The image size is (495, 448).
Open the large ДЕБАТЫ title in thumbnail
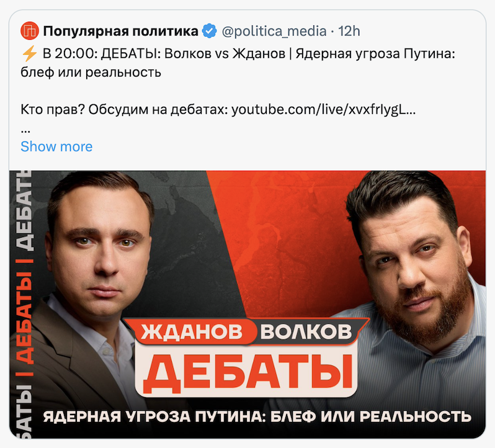247,372
